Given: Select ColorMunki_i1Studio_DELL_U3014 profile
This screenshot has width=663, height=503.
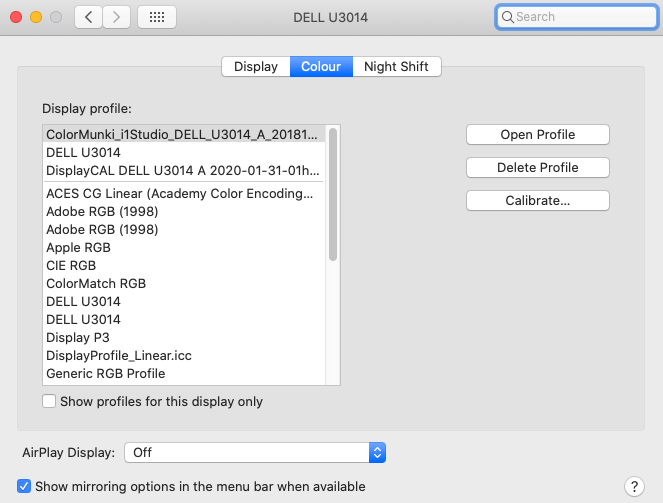Looking at the screenshot, I should pyautogui.click(x=184, y=134).
